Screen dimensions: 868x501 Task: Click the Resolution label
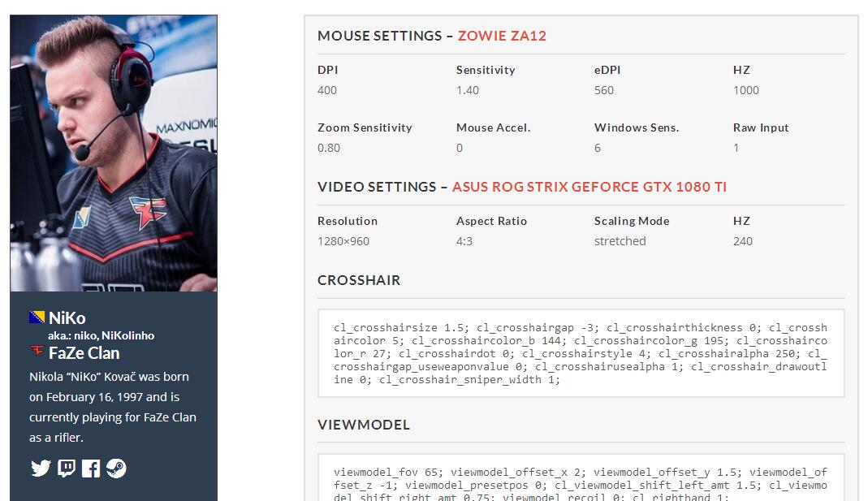(347, 221)
